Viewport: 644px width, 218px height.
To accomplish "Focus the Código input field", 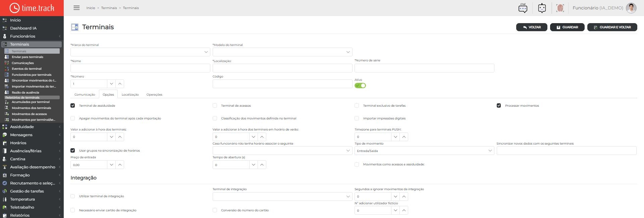I will 282,84.
